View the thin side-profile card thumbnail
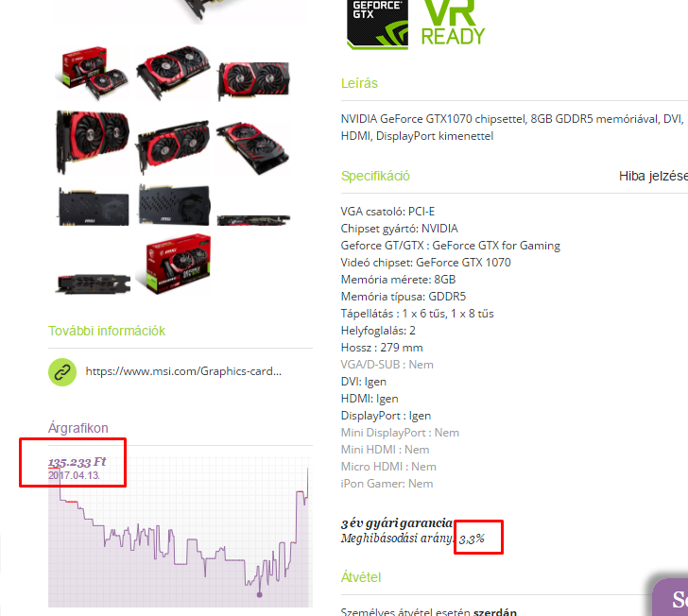688x616 pixels. (253, 220)
